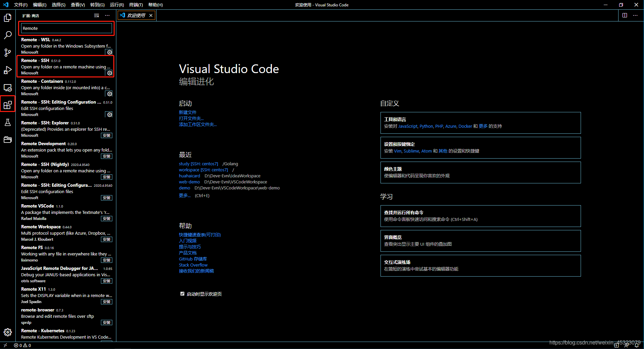Viewport: 644px width, 349px height.
Task: Open the Run and Debug view
Action: pyautogui.click(x=8, y=70)
